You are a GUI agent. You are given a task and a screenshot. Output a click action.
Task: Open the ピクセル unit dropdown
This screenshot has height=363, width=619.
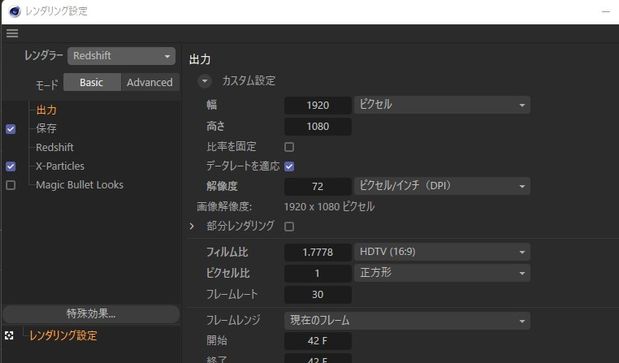coord(442,105)
